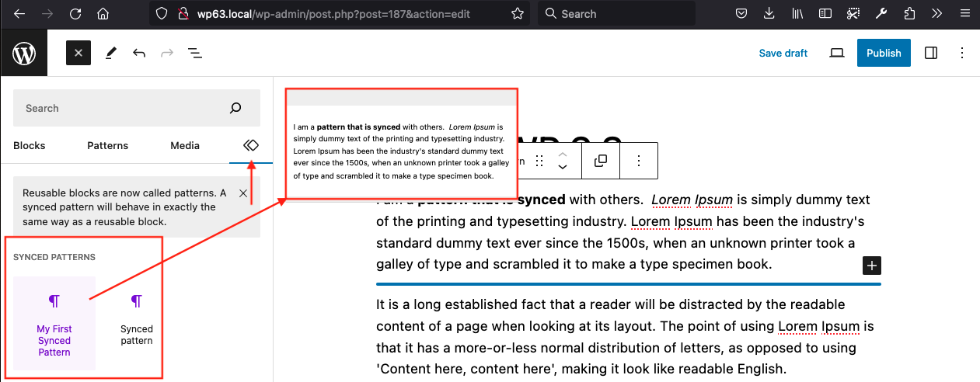Expand the toolbar overflow chevrons

936,13
